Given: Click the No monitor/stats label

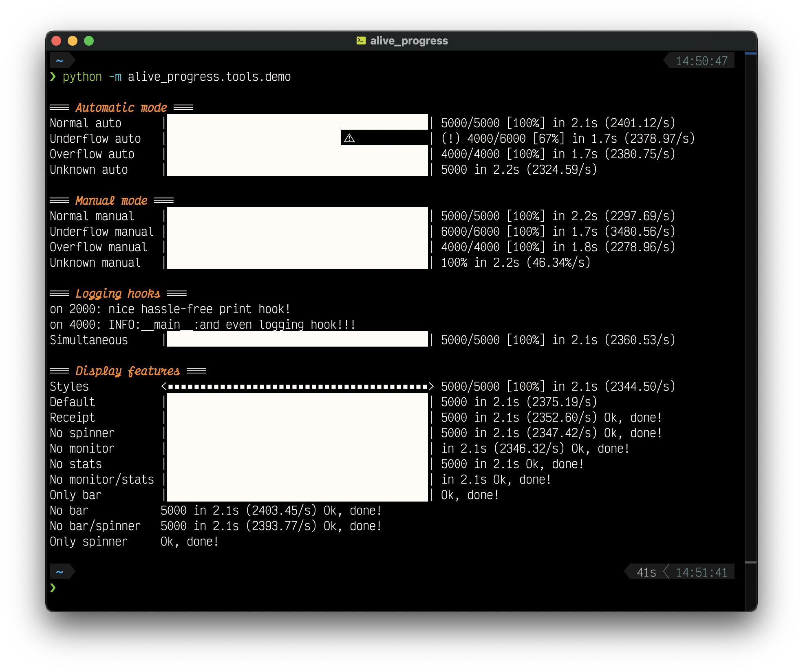Looking at the screenshot, I should tap(102, 480).
